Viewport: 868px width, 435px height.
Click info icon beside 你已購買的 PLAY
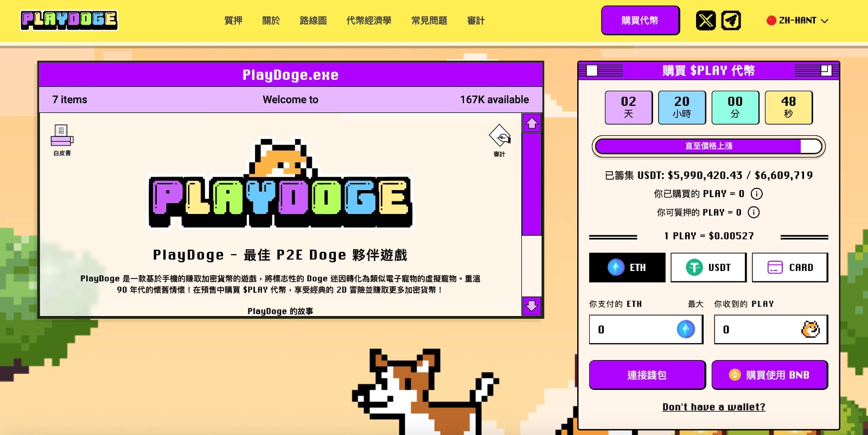tap(757, 194)
